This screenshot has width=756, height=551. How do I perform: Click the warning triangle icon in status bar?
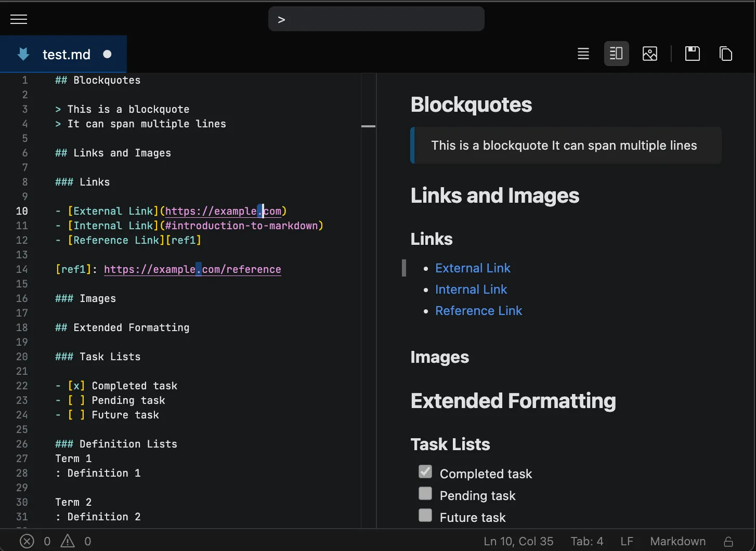(x=68, y=541)
